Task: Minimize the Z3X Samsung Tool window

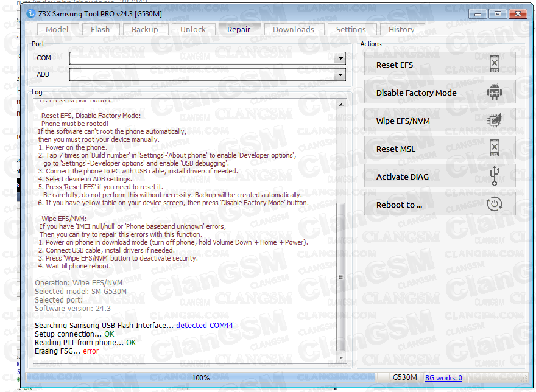Action: 478,13
